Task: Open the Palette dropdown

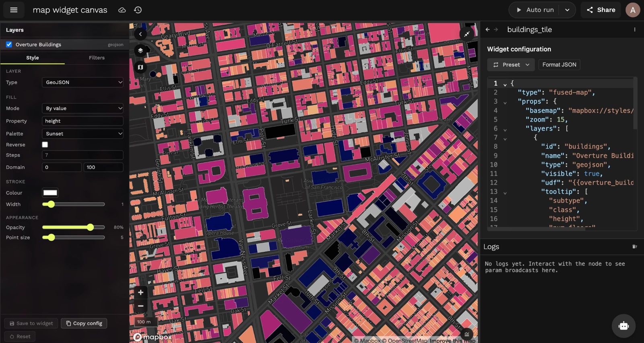Action: 83,134
